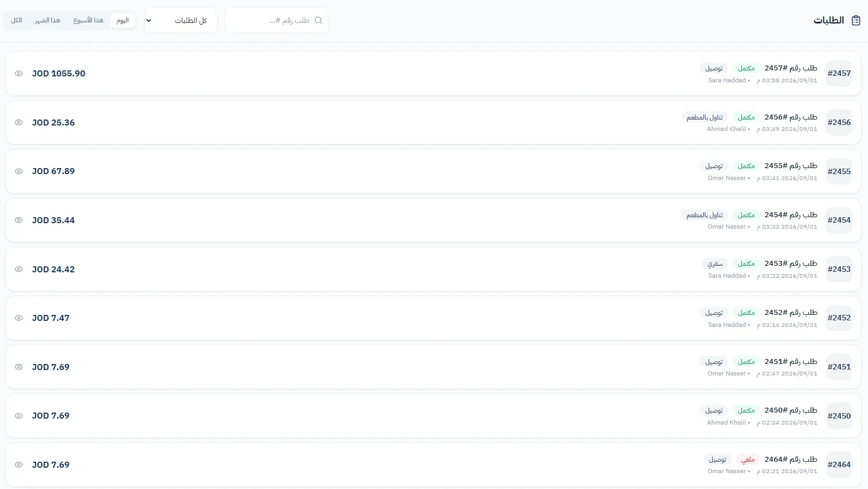Click the ملغي status tag on order #2464
Screen dimensions: 868x489
(748, 460)
